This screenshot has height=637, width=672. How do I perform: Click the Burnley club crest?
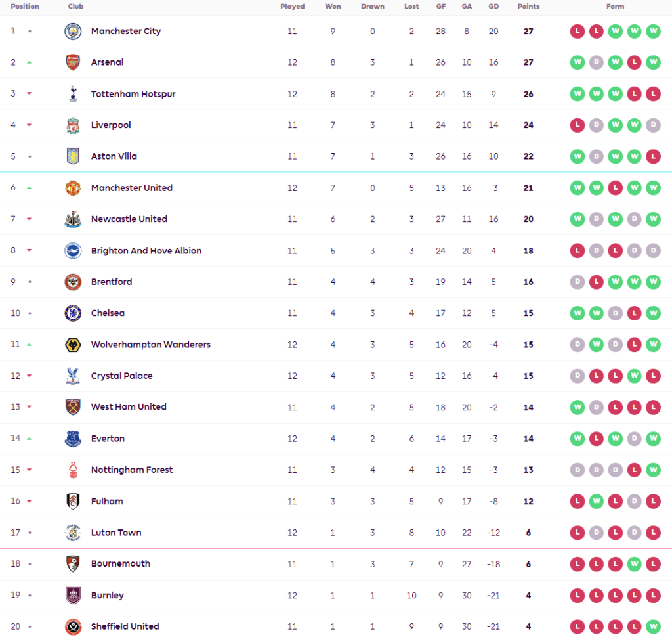coord(73,596)
